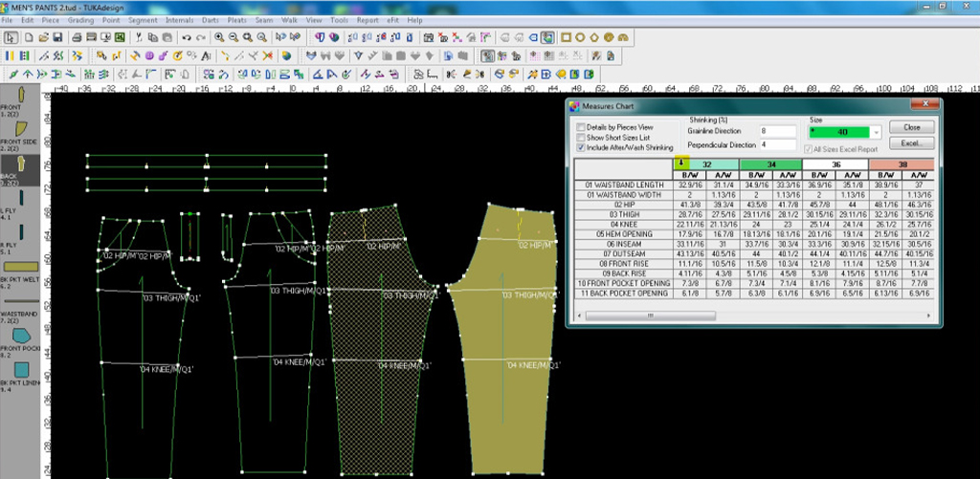Click Close button in Measures Chart
Screen dimensions: 980x479
click(x=911, y=126)
